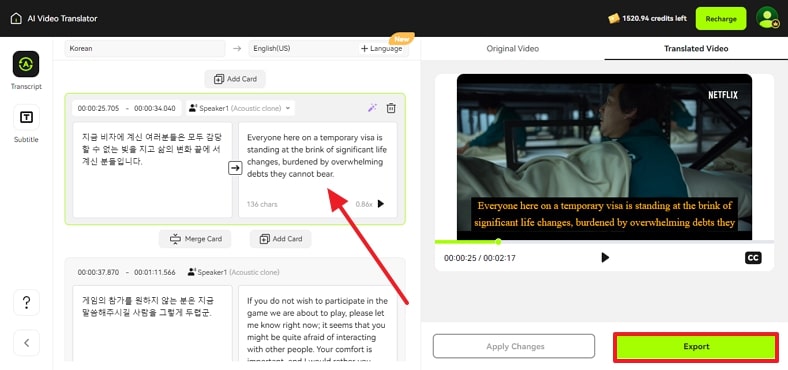Screen dimensions: 788x370
Task: Click English translation in second card
Action: tap(318, 323)
